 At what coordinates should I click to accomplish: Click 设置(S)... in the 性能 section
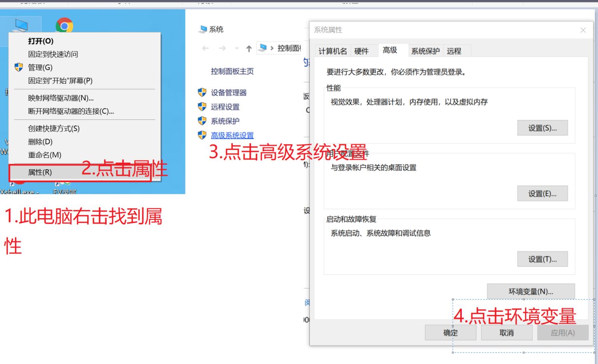[x=543, y=128]
